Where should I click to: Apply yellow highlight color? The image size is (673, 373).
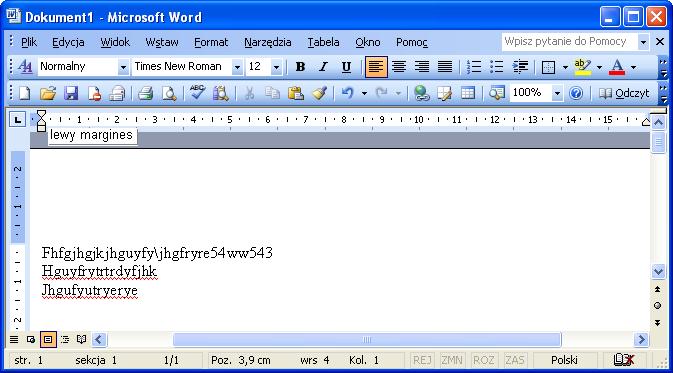[582, 67]
